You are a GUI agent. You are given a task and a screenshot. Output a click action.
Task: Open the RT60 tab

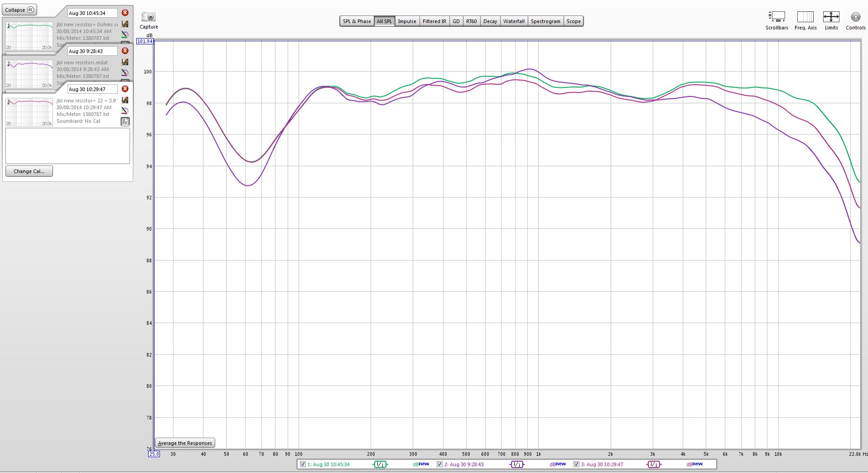(x=471, y=21)
